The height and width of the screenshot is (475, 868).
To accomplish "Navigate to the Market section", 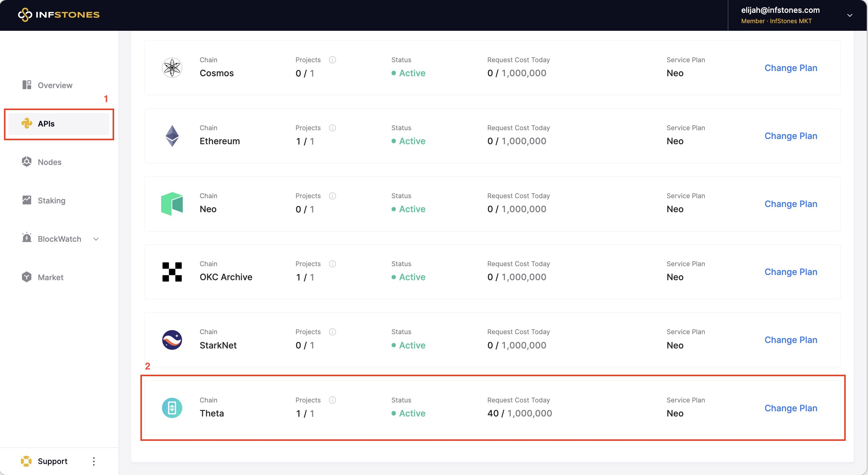I will 50,277.
